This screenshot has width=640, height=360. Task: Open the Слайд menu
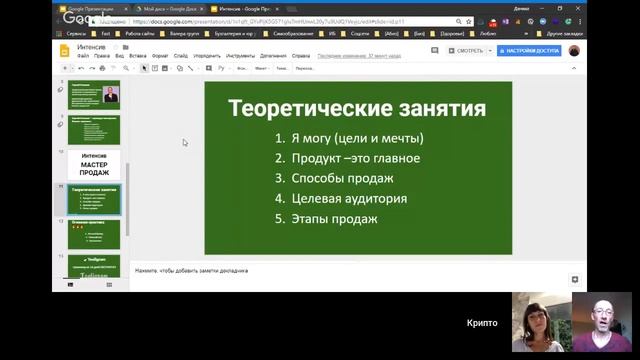click(x=181, y=56)
